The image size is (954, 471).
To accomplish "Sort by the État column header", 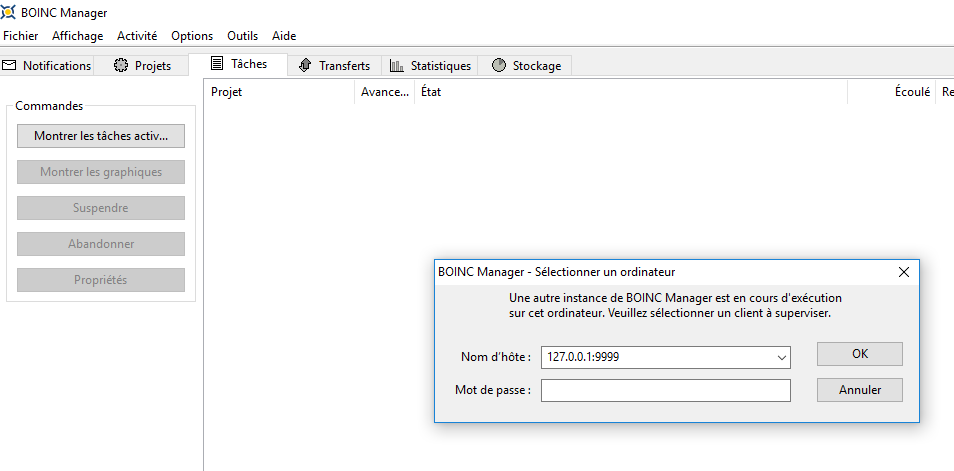I will pos(631,92).
